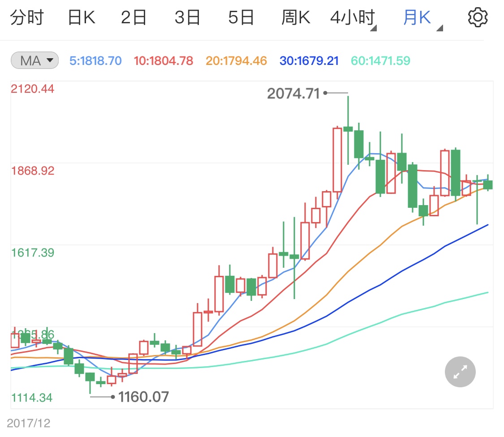504x437 pixels.
Task: Expand the 月K period dropdown arrow
Action: [440, 28]
